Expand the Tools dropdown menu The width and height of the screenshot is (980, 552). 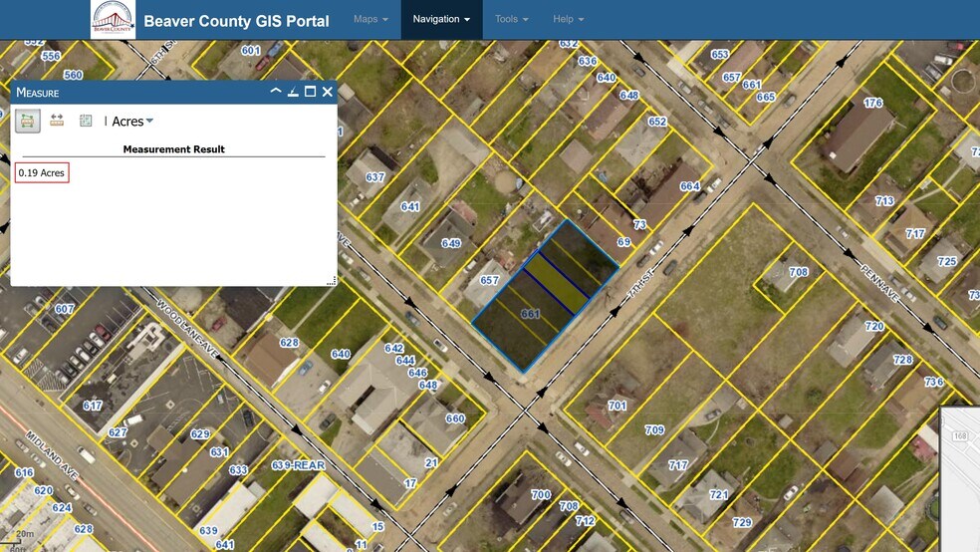(x=511, y=19)
